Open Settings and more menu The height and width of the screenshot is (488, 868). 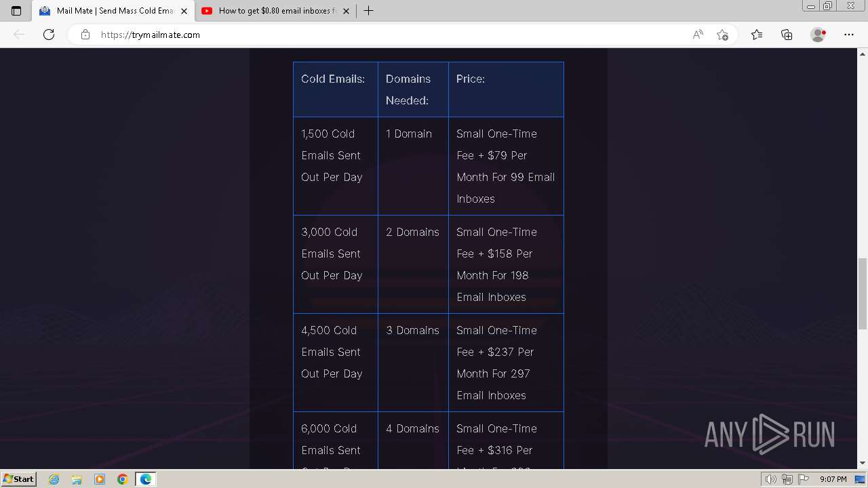(x=849, y=35)
